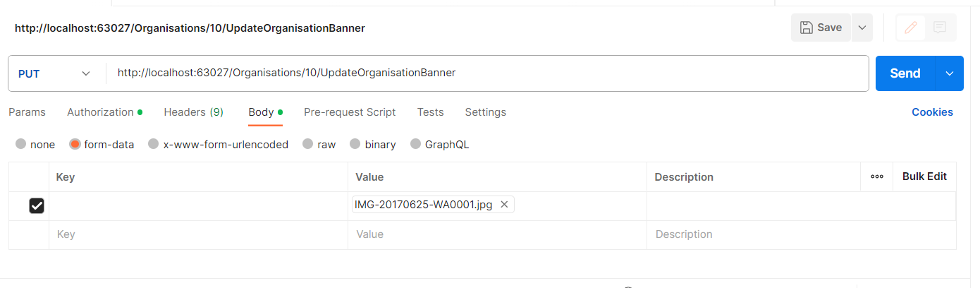
Task: Choose the binary body type
Action: pyautogui.click(x=355, y=144)
